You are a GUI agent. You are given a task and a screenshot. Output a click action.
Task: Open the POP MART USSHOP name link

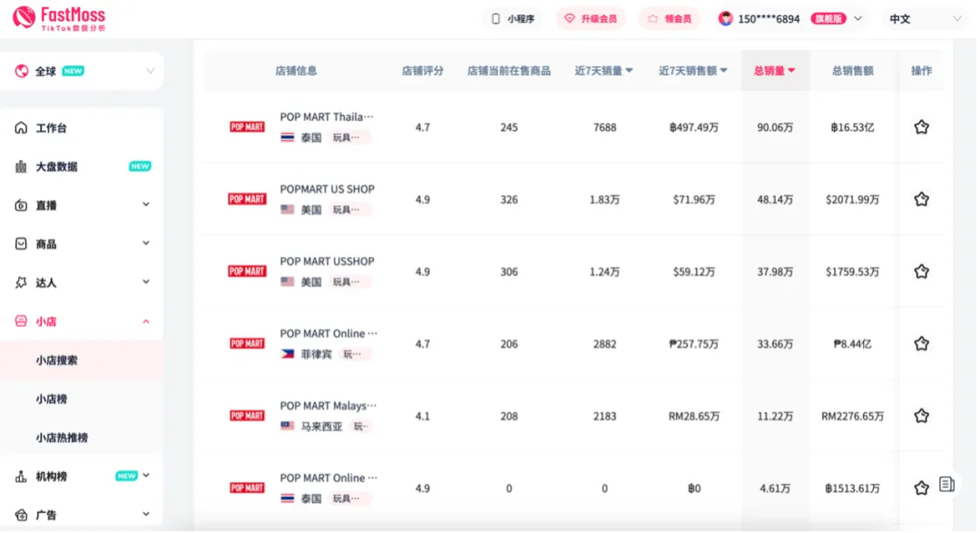[x=328, y=262]
